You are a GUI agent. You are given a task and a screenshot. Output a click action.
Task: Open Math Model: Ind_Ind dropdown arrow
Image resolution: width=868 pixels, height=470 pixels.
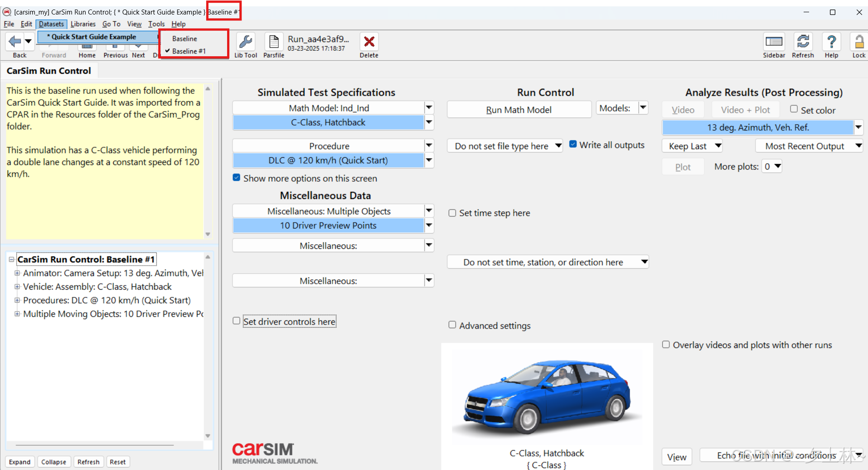pos(429,108)
